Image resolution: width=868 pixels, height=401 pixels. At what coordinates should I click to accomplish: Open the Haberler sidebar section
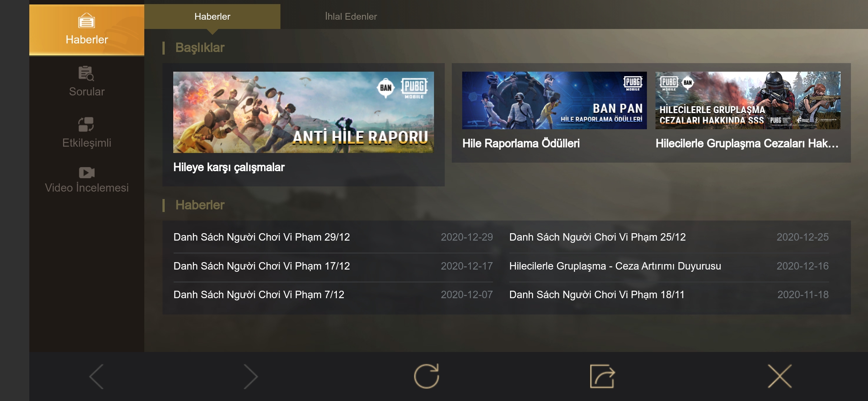click(x=87, y=30)
